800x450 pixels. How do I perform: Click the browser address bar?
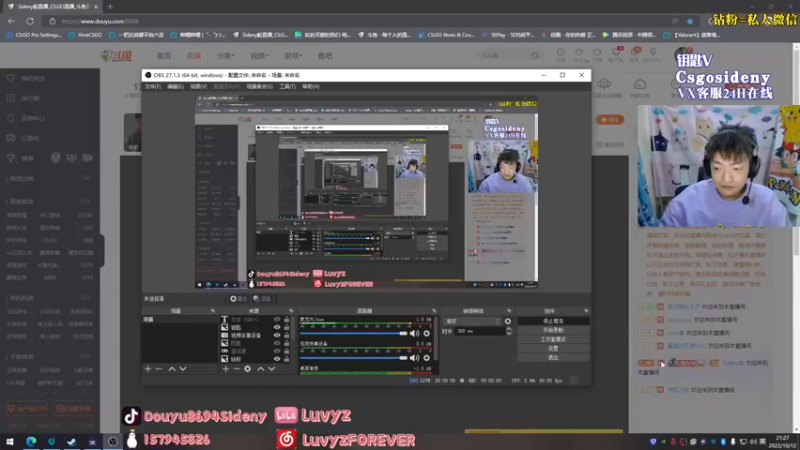(357, 21)
